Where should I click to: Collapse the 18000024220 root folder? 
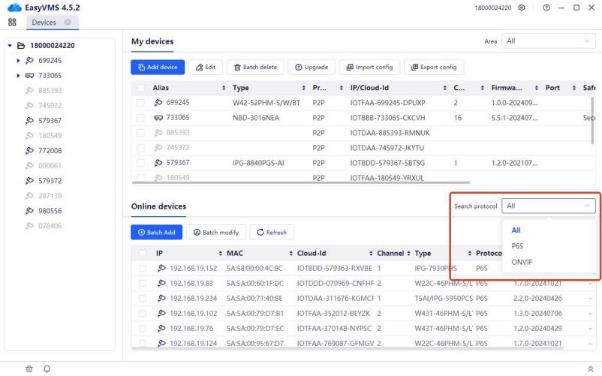pyautogui.click(x=10, y=46)
